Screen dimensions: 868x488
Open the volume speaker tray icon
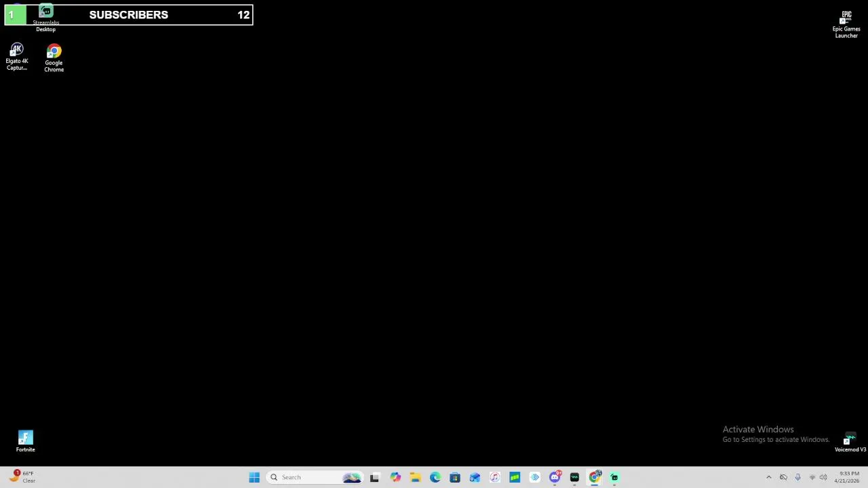823,477
